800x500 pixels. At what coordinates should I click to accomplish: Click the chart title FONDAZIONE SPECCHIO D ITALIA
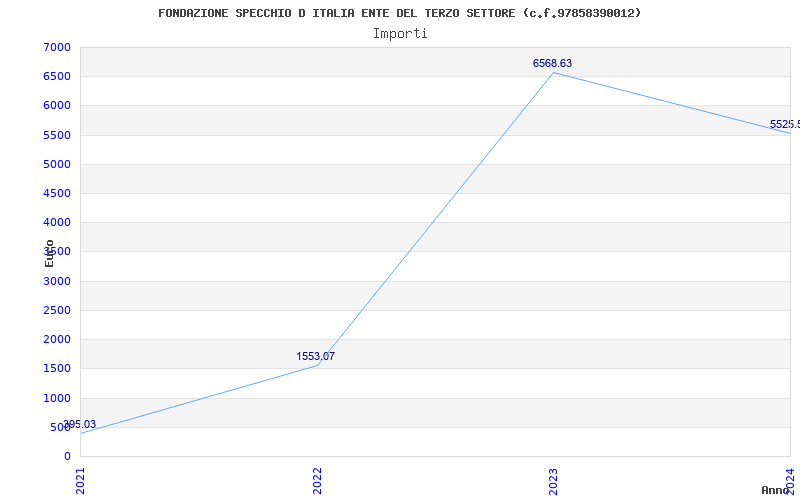pyautogui.click(x=399, y=13)
